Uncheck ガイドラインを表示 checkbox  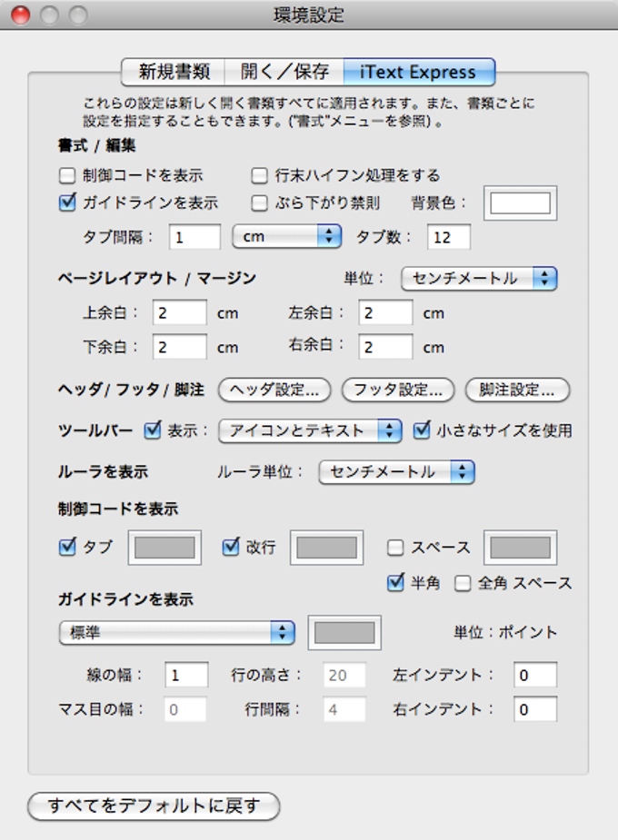(x=67, y=203)
